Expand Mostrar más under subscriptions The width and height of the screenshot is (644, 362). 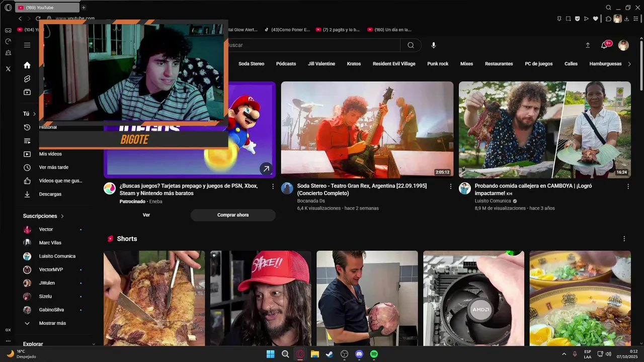[x=52, y=323]
